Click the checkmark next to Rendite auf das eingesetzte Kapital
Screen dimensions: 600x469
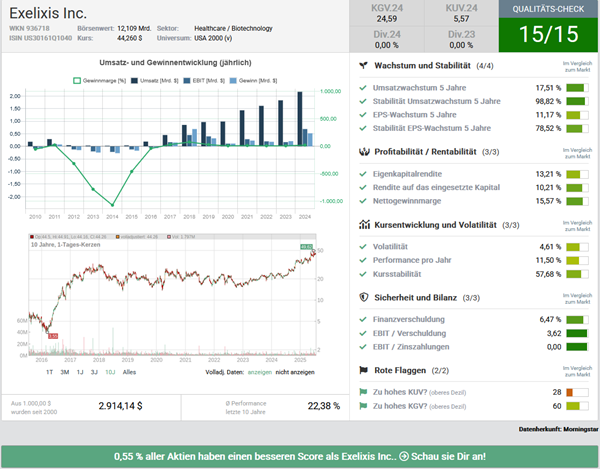coord(363,187)
